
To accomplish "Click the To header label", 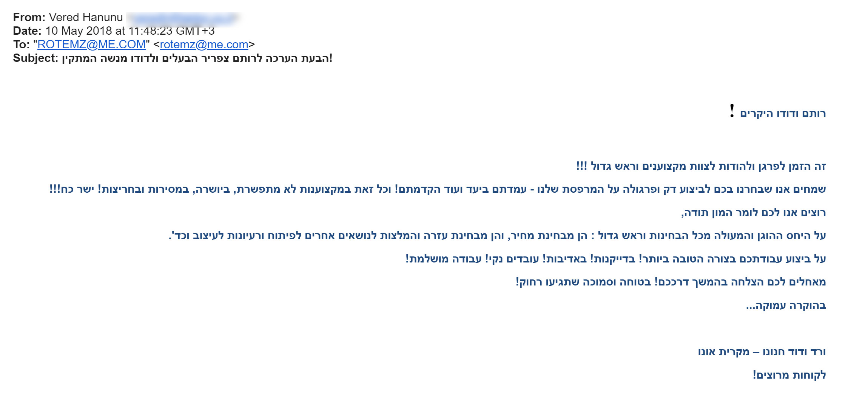I will [21, 44].
